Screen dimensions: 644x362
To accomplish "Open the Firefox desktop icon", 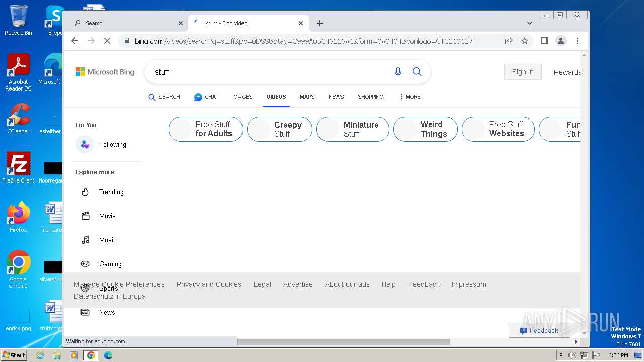I will (x=18, y=217).
